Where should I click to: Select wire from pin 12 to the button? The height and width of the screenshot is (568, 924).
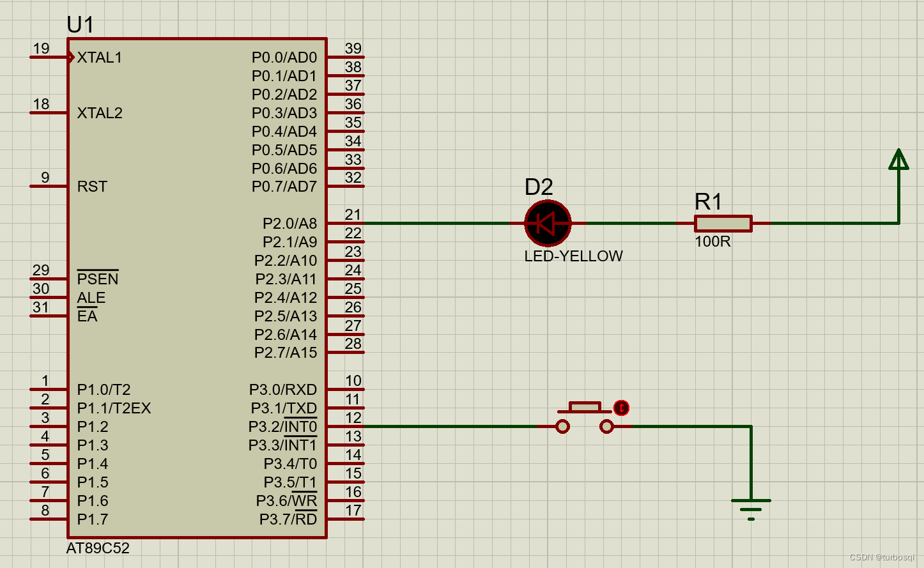450,426
